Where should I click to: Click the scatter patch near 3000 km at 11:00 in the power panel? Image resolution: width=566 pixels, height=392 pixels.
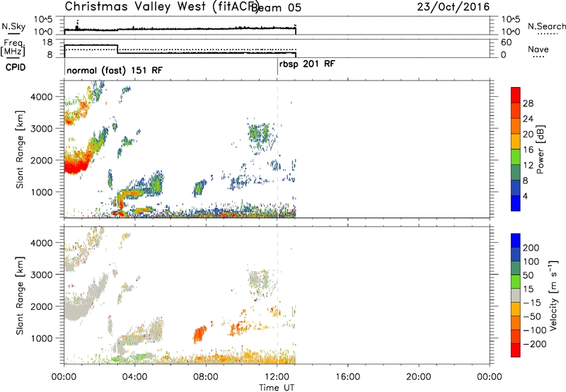259,134
